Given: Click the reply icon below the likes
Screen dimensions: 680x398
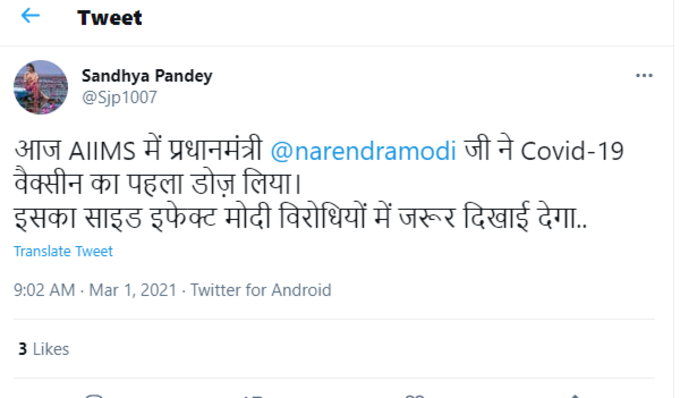Looking at the screenshot, I should pyautogui.click(x=94, y=395).
